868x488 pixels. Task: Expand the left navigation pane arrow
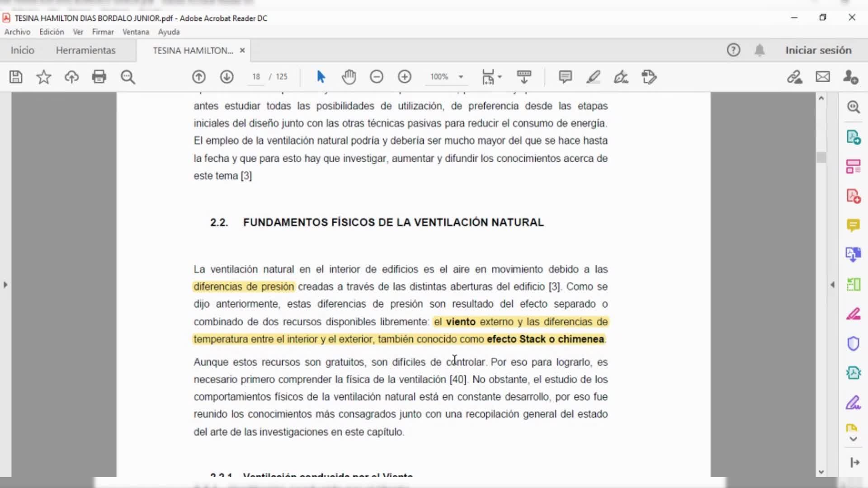coord(5,285)
